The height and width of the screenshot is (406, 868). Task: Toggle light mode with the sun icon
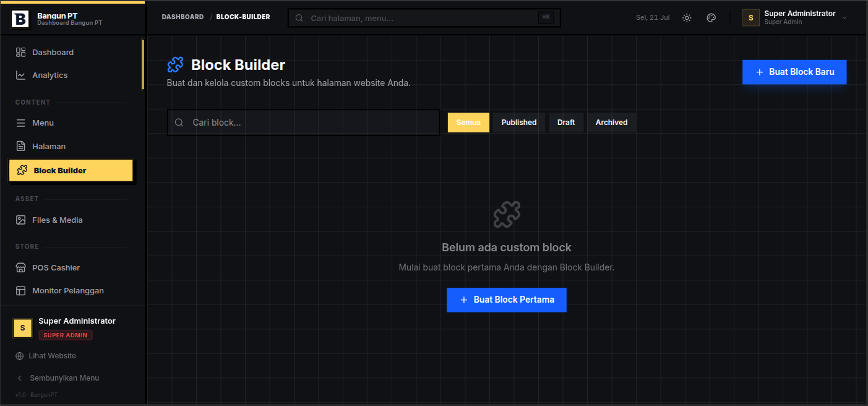coord(687,18)
